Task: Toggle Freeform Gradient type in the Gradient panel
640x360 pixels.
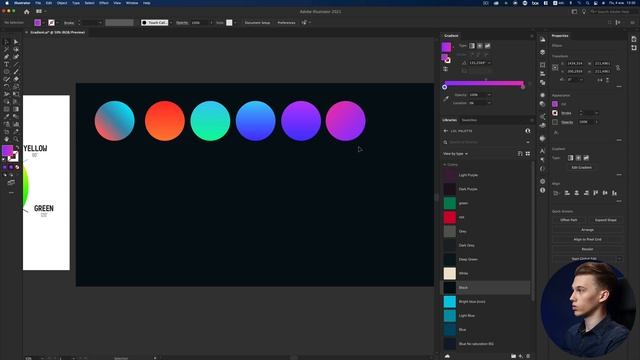Action: tap(487, 46)
